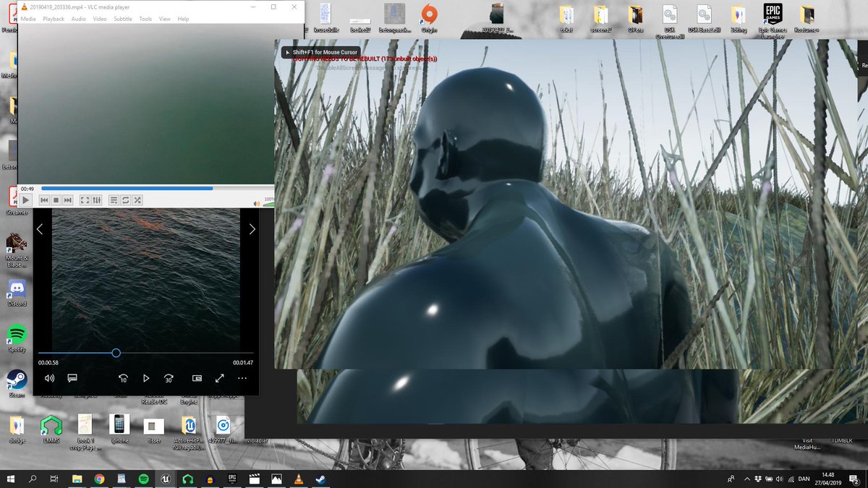Screen dimensions: 868x488
Task: Select the dodge folder on desktop
Action: coord(17,428)
